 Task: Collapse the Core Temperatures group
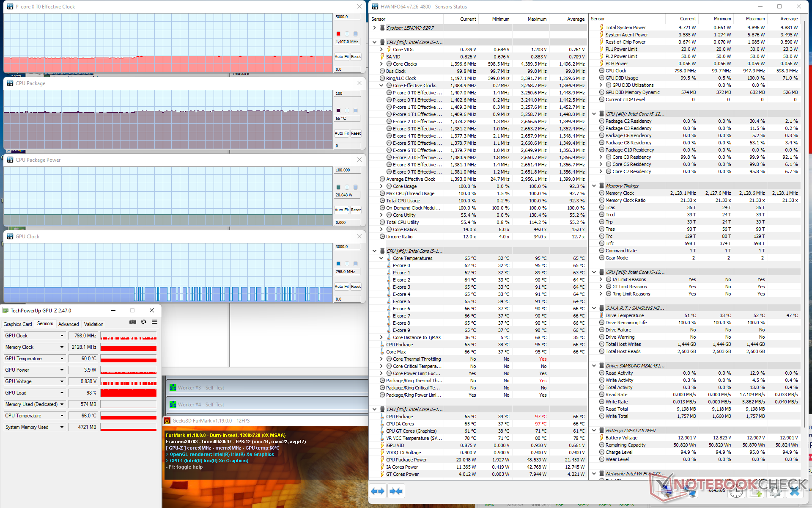(381, 258)
